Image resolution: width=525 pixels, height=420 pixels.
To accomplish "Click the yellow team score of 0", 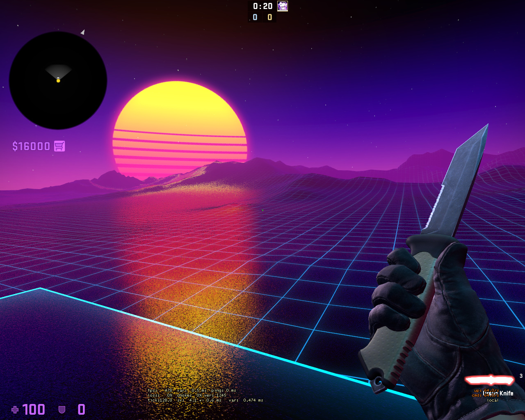I will click(269, 17).
